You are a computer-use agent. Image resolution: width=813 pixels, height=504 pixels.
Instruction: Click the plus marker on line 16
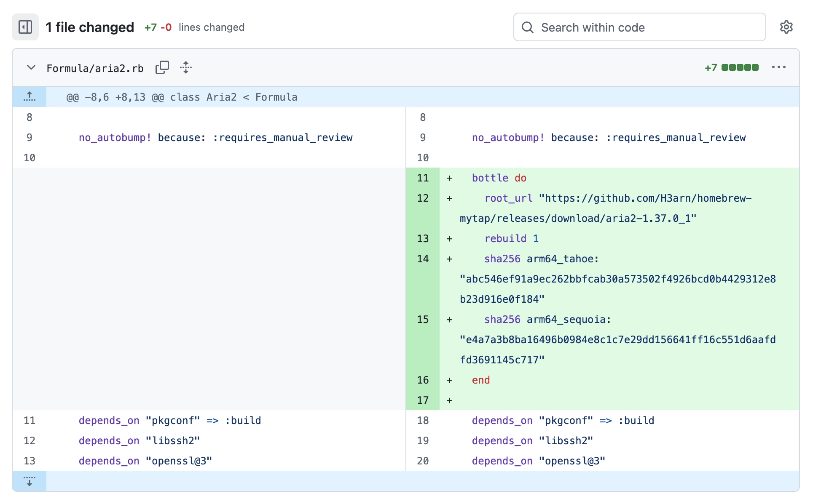[450, 380]
